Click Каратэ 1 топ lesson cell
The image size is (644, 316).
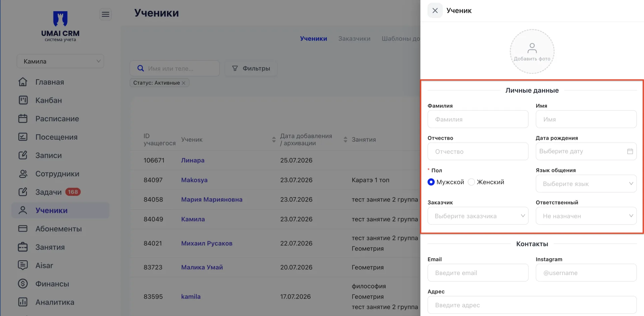(370, 180)
